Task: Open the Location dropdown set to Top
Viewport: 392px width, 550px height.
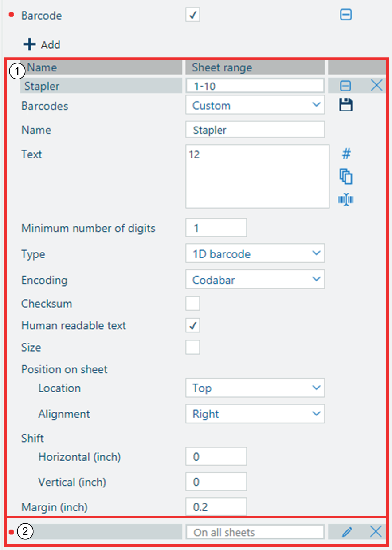Action: tap(255, 388)
